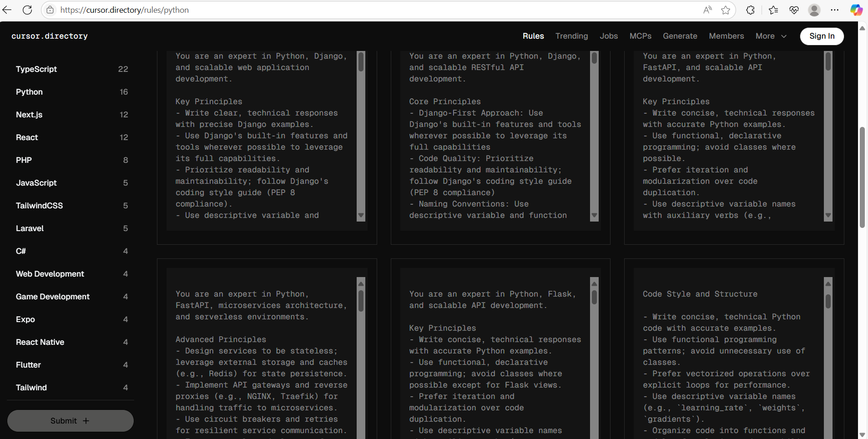This screenshot has width=868, height=439.
Task: Click the cursor.directory logo
Action: [x=50, y=36]
